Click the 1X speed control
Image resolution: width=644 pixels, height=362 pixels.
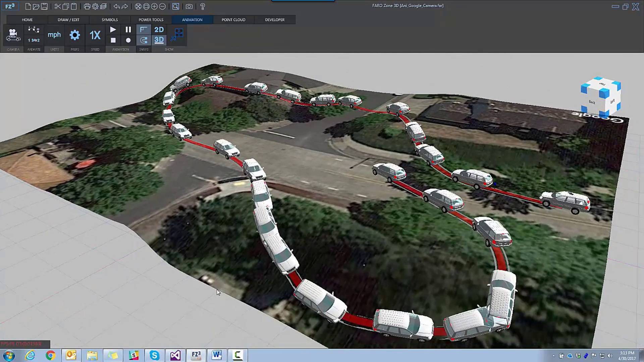pos(95,35)
